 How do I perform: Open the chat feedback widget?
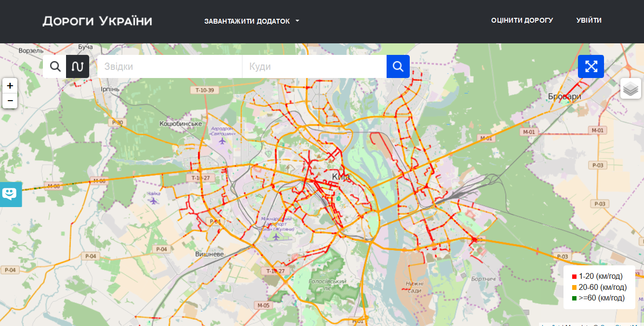point(11,195)
